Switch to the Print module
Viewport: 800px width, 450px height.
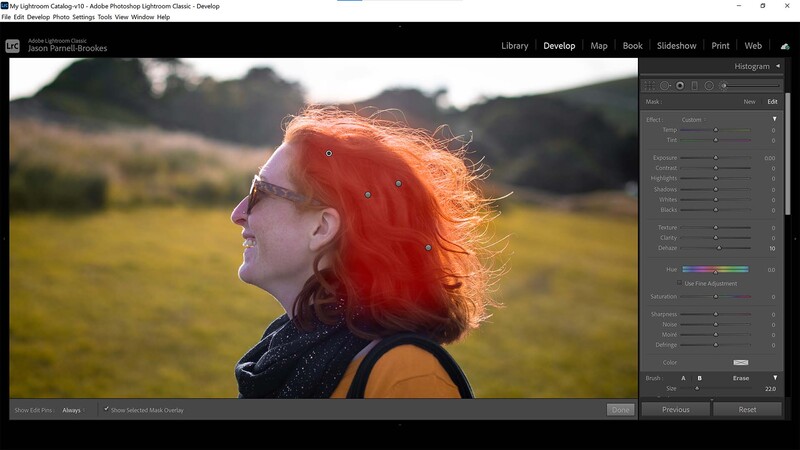[x=720, y=46]
